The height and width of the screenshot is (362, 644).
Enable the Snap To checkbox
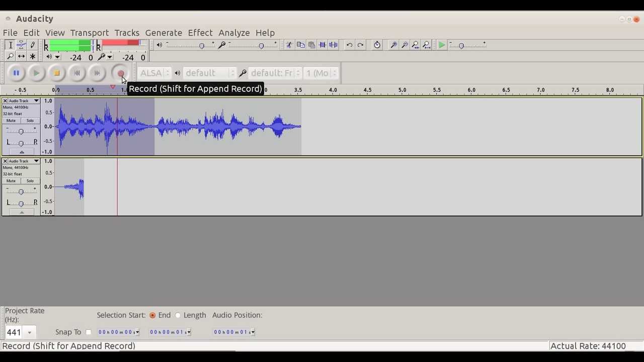[x=89, y=332]
